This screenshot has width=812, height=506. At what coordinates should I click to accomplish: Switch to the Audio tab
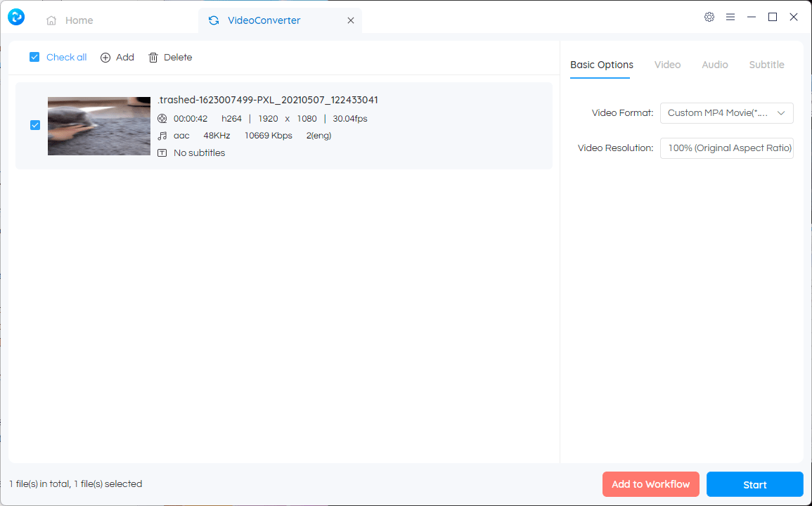point(714,64)
